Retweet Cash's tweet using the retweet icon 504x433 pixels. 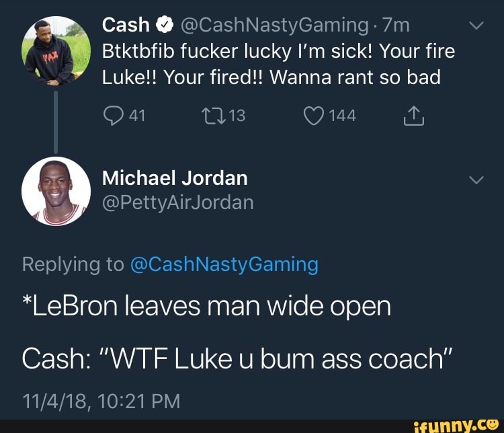[x=213, y=116]
